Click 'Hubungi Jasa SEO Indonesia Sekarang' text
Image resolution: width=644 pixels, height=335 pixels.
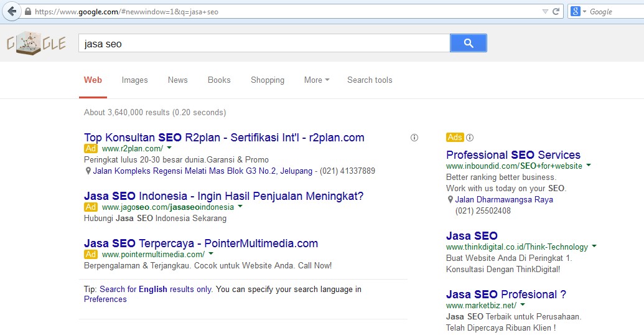click(x=156, y=219)
